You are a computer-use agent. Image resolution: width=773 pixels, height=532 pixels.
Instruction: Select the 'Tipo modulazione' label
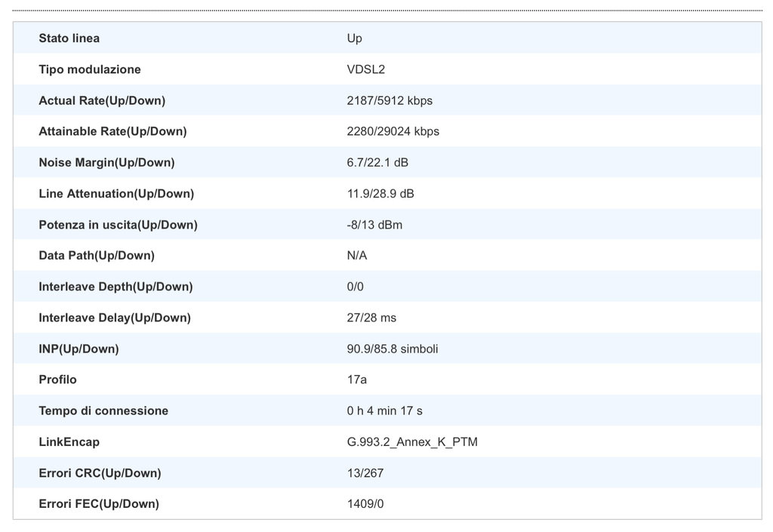point(90,69)
